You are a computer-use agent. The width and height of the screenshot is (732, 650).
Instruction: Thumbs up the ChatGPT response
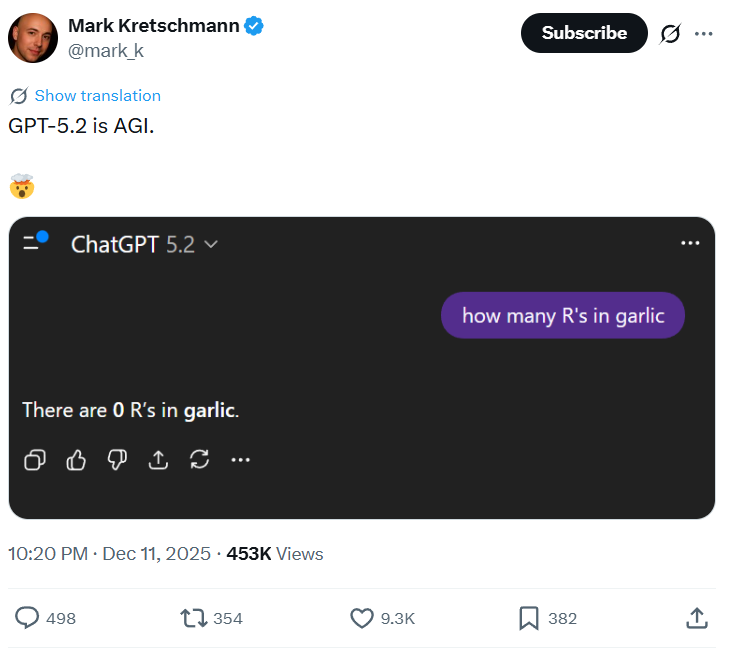(x=76, y=459)
